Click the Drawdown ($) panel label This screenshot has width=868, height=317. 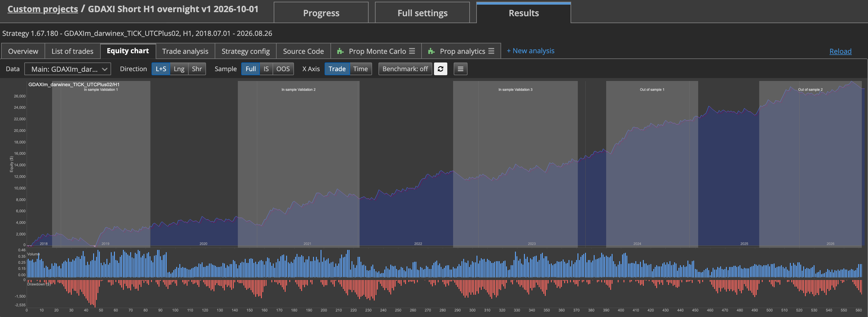pos(39,284)
